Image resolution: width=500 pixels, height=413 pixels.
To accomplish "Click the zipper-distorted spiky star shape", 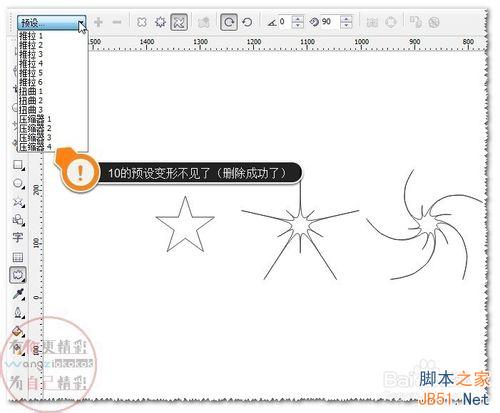I will [301, 225].
